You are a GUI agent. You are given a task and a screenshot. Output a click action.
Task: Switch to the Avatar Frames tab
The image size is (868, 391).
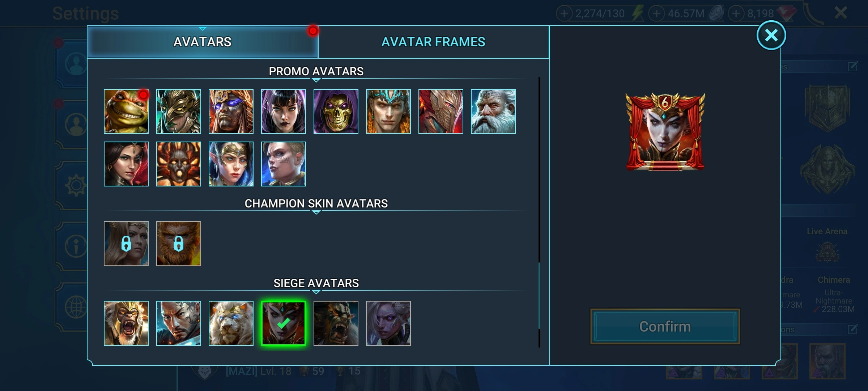click(433, 42)
